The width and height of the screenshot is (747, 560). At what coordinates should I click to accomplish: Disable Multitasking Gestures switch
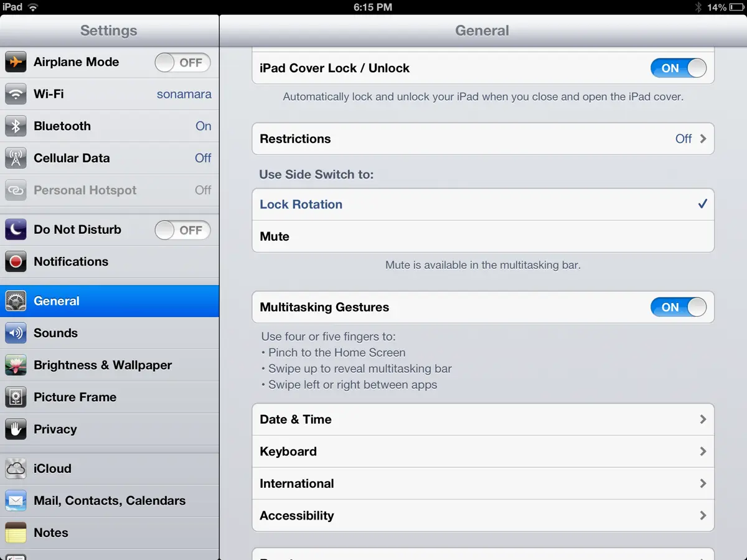678,307
